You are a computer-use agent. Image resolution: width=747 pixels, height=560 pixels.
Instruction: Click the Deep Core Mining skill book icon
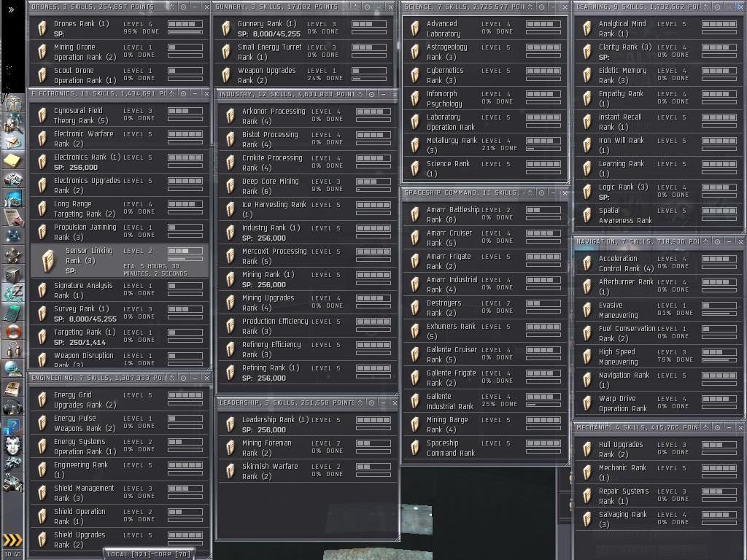[231, 186]
